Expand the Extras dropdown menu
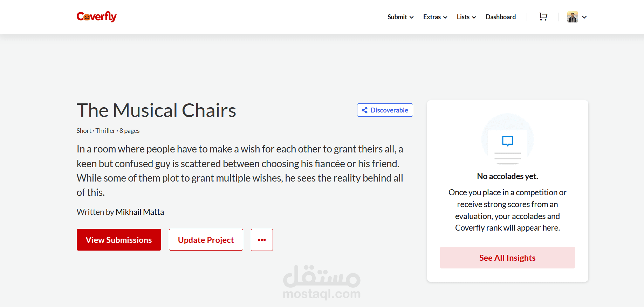The height and width of the screenshot is (307, 644). tap(435, 17)
